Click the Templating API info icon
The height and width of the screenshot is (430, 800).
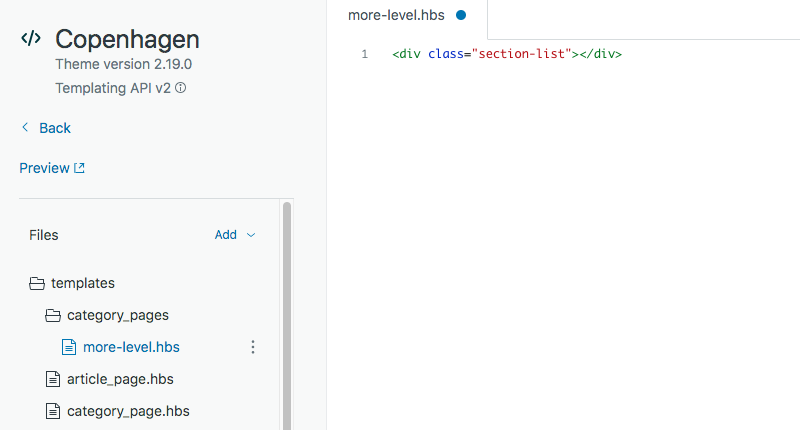pos(181,88)
